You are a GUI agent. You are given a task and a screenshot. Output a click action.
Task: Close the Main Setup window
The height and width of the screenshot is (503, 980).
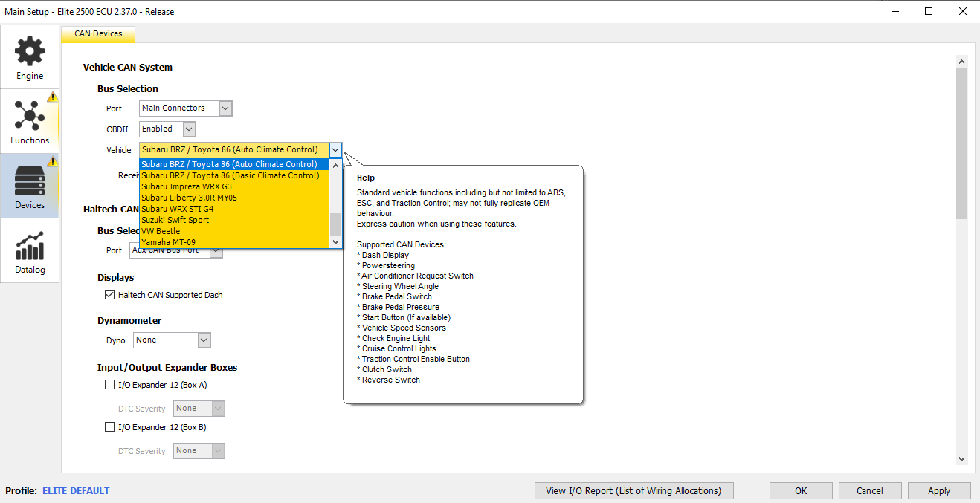click(x=963, y=11)
